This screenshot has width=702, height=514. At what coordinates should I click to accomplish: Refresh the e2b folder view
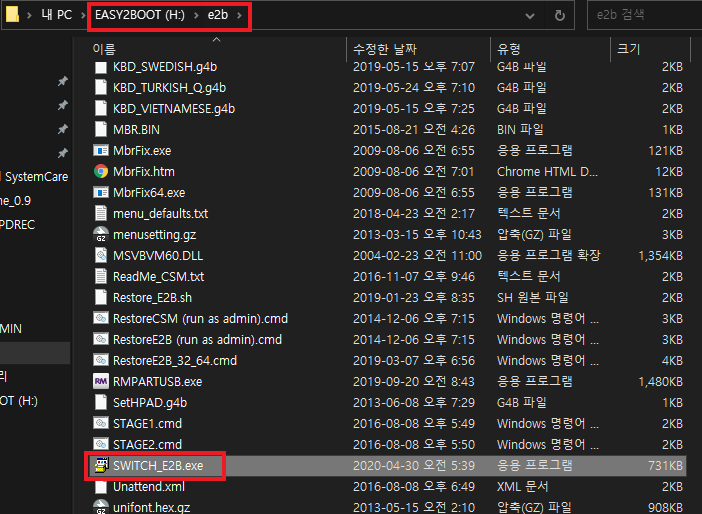point(560,16)
